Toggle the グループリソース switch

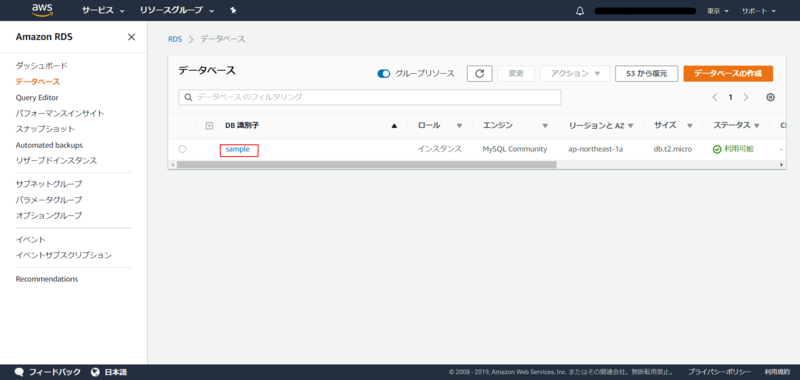click(x=384, y=73)
